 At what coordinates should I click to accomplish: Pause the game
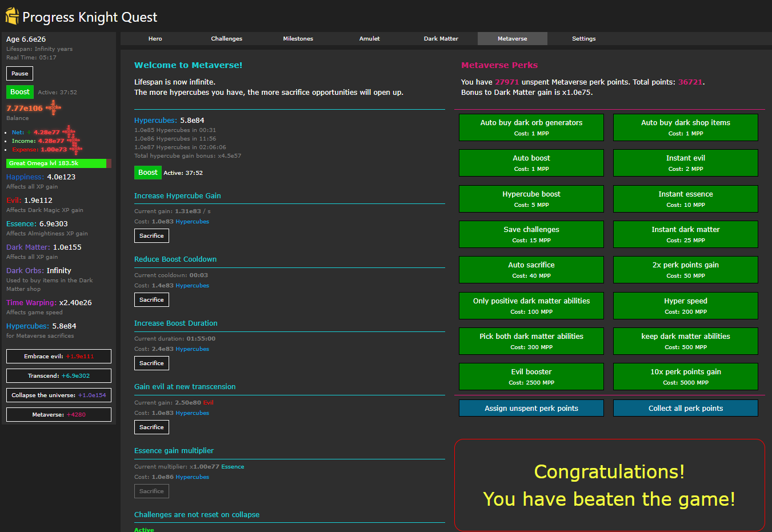pos(19,74)
